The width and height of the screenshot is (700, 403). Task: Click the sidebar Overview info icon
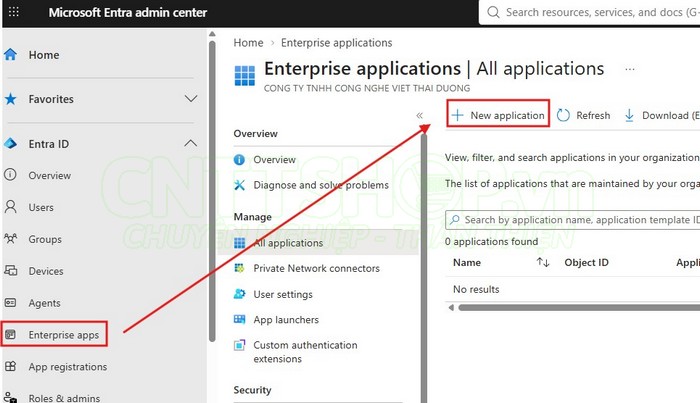[x=10, y=174]
